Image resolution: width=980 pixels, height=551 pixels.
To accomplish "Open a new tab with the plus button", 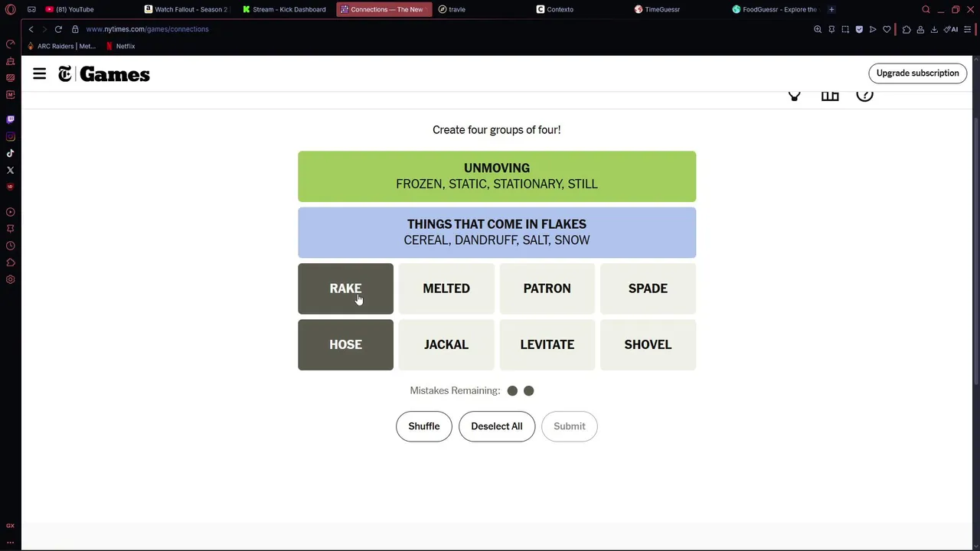I will click(831, 9).
